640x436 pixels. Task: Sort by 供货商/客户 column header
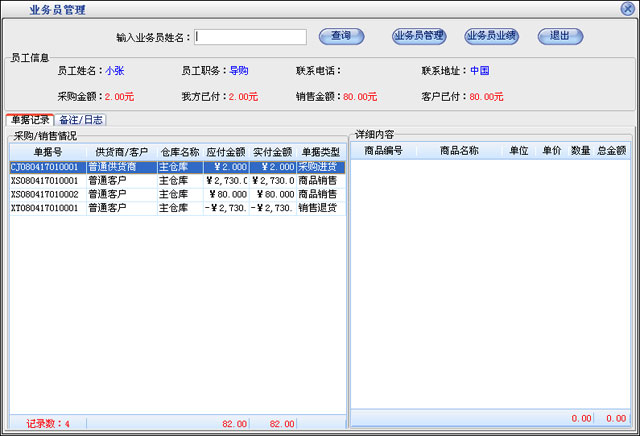point(122,152)
